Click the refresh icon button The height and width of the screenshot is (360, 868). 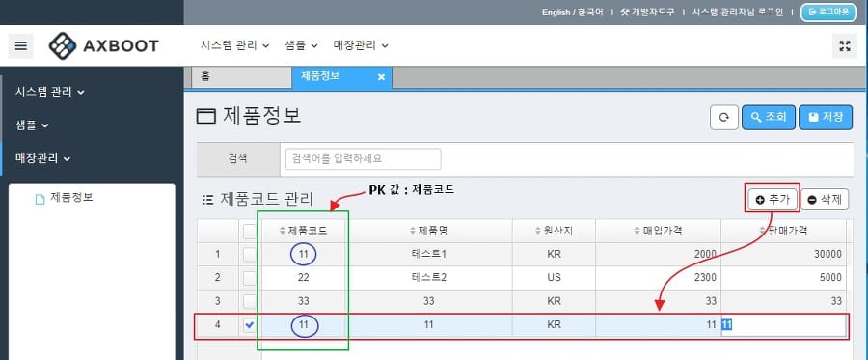(724, 118)
